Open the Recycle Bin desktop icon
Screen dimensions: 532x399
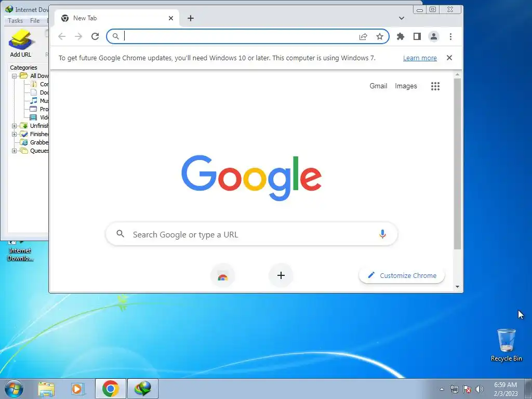pyautogui.click(x=506, y=345)
